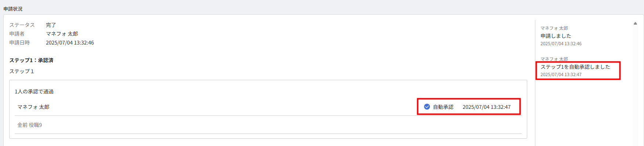Screen dimensions: 644x146
Task: Click the 金前 役職9 approver row
Action: click(268, 125)
